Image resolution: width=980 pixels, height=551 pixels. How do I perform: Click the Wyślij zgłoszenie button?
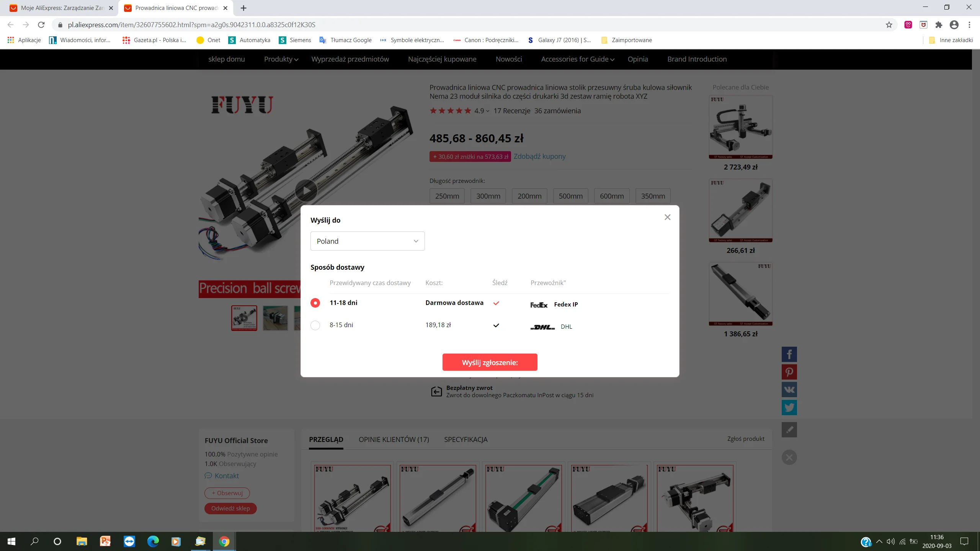click(490, 362)
